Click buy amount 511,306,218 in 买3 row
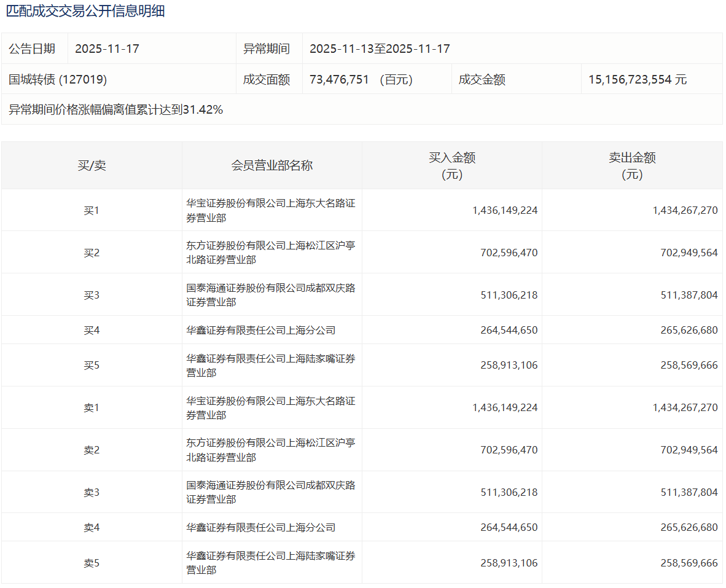Viewport: 726px width, 588px height. [x=509, y=296]
